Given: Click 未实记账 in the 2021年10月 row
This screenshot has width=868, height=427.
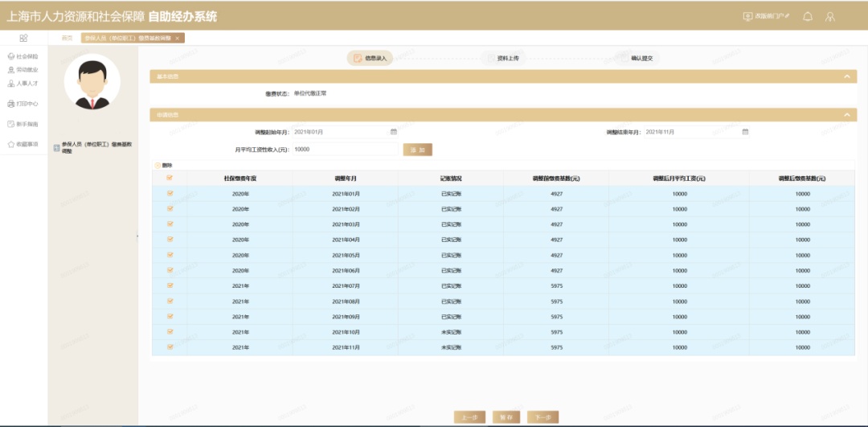Looking at the screenshot, I should [451, 332].
